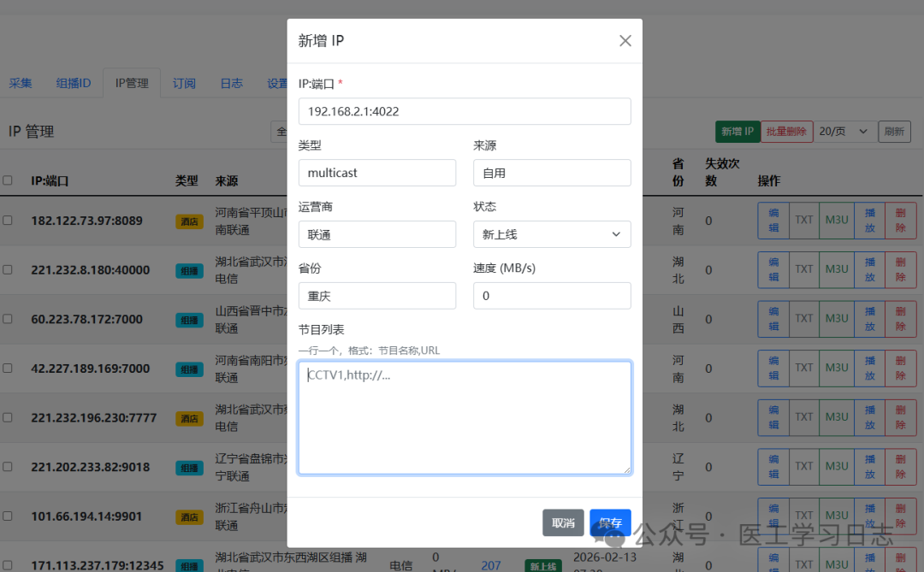Check the select-all checkbox in table header
This screenshot has height=572, width=924.
(x=10, y=180)
